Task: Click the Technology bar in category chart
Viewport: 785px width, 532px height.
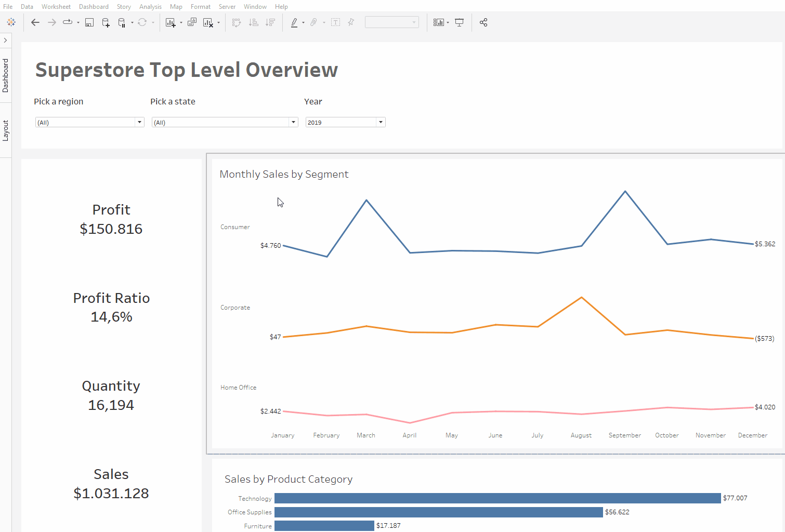Action: click(x=498, y=498)
